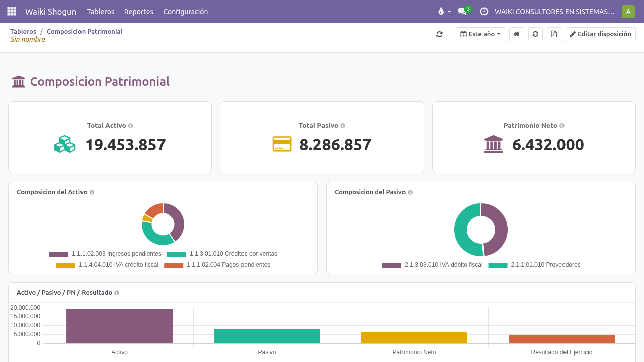
Task: Toggle IVA crédito fiscal legend entry
Action: coord(107,265)
